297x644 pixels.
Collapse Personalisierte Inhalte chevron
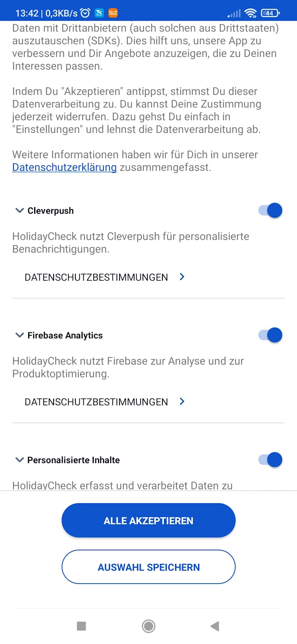[x=19, y=460]
